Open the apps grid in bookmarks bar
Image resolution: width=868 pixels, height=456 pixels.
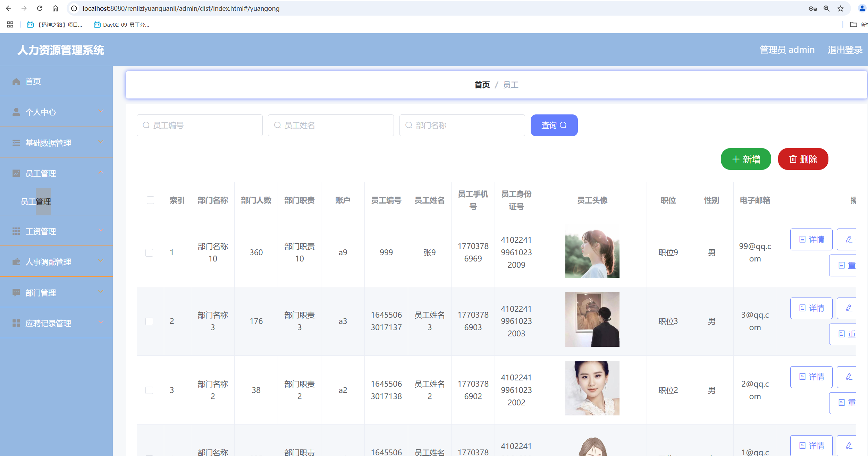10,25
